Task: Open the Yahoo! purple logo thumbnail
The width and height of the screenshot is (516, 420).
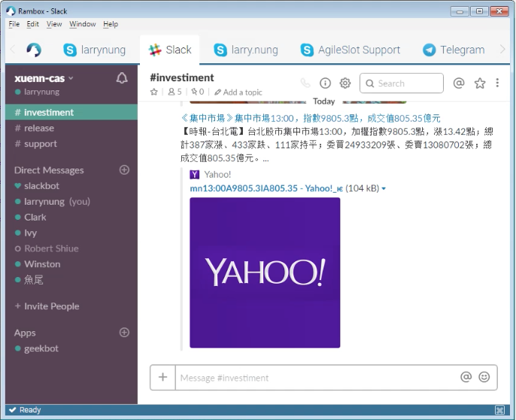Action: coord(265,272)
